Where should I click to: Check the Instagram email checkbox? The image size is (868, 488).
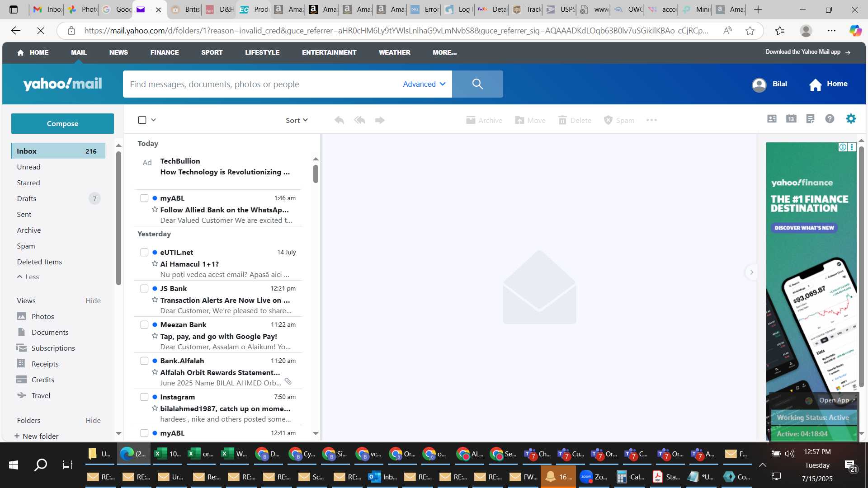[144, 397]
